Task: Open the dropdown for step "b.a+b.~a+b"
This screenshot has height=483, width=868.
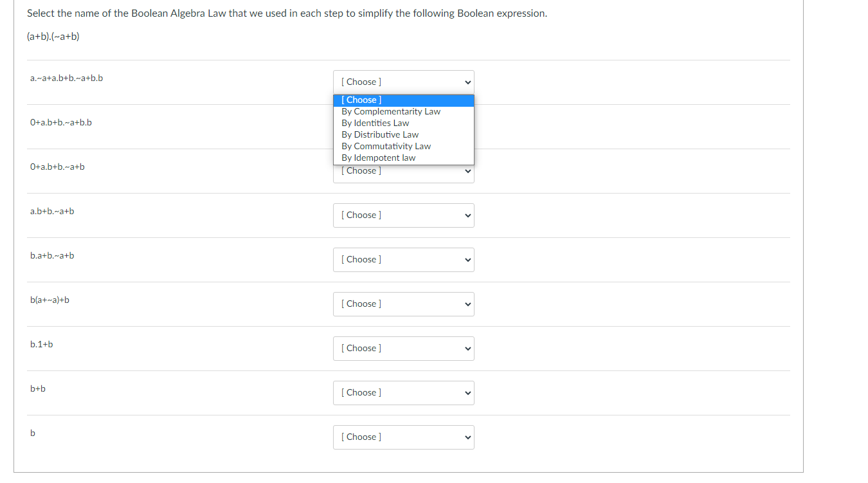Action: pos(403,259)
